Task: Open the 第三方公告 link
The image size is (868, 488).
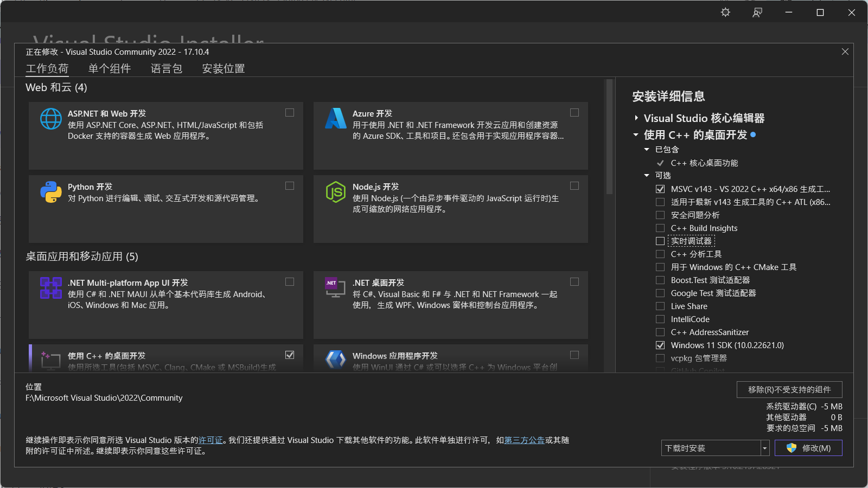Action: [524, 440]
